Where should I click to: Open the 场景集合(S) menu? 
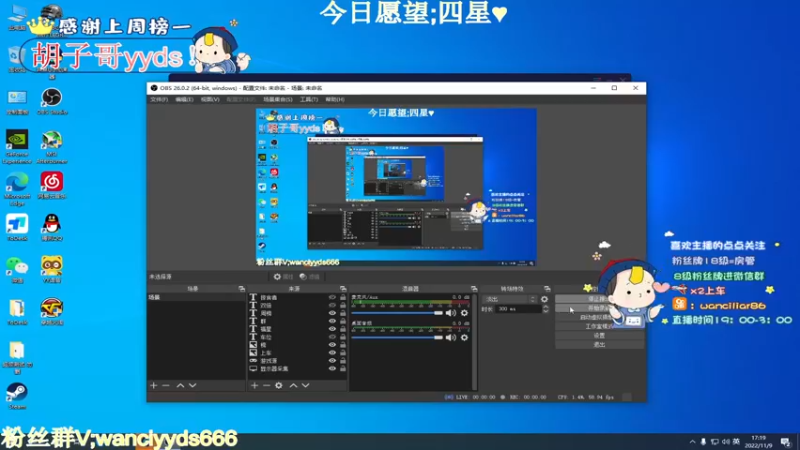[x=278, y=99]
